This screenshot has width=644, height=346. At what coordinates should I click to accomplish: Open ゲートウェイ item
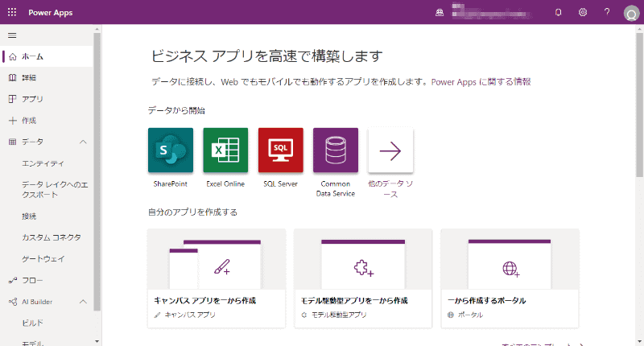(43, 258)
